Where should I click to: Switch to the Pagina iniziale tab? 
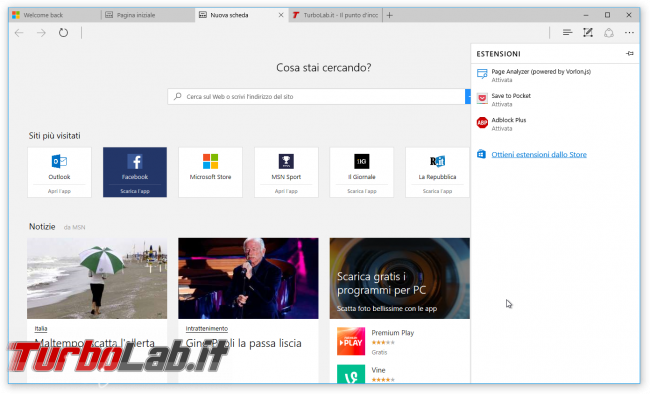[148, 15]
